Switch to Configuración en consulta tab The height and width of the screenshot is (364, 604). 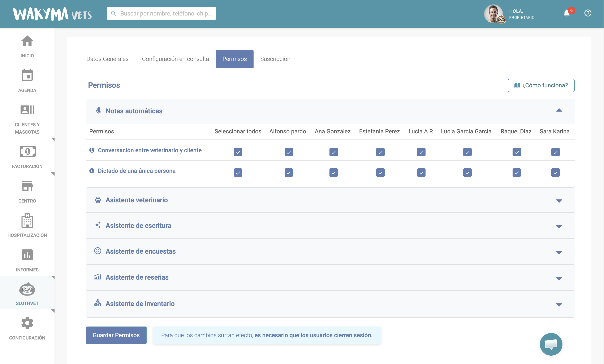click(x=175, y=59)
